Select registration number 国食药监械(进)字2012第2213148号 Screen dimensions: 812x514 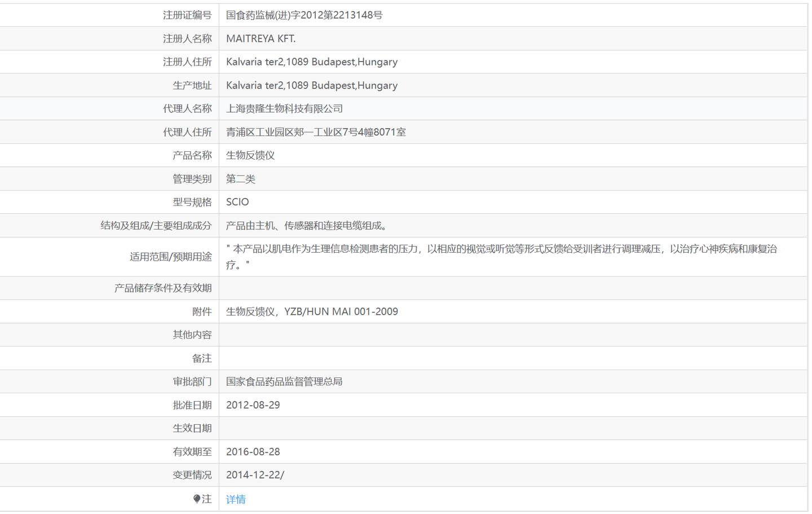point(304,15)
